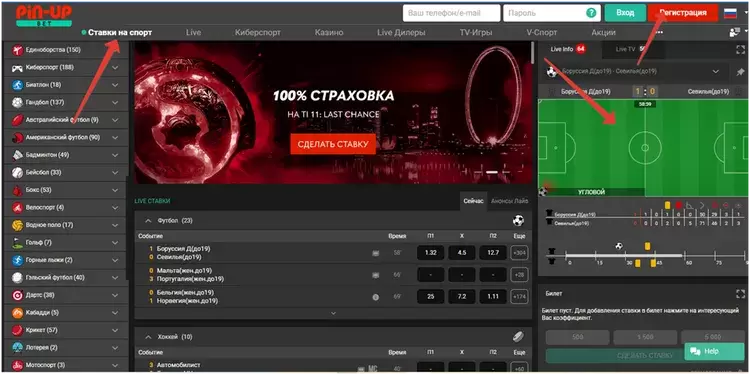Click the banner's Сделать ставку button

(x=333, y=144)
